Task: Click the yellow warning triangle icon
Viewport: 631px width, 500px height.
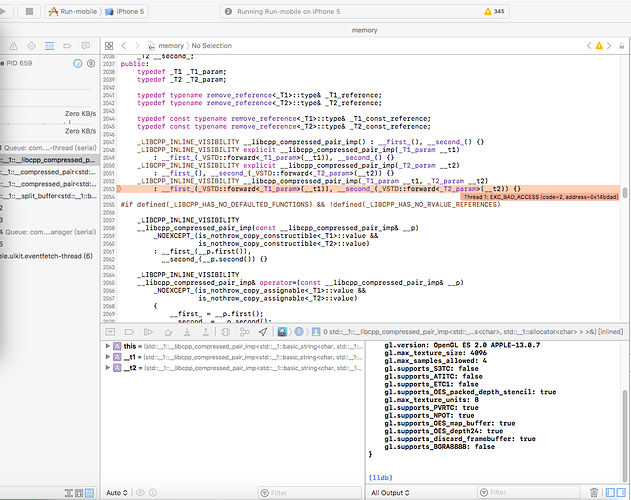Action: pos(486,11)
